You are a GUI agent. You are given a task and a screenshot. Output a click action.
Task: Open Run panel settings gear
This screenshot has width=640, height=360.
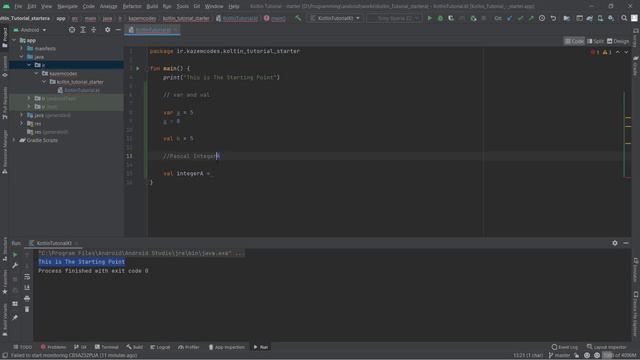click(615, 243)
